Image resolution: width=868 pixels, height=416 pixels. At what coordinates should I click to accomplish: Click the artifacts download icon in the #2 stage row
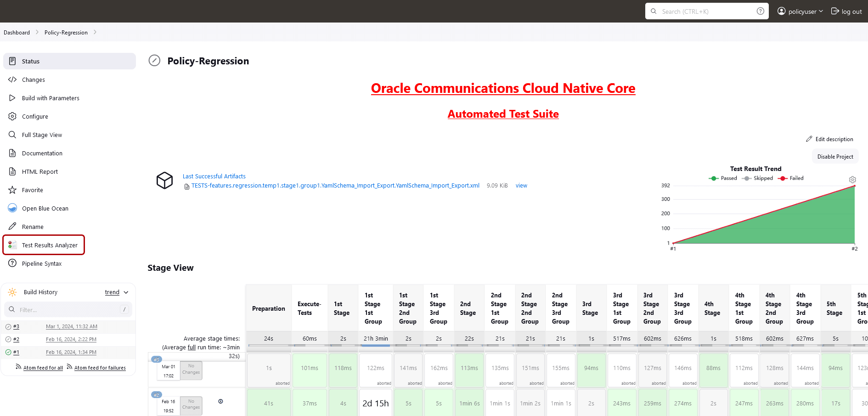click(x=220, y=401)
